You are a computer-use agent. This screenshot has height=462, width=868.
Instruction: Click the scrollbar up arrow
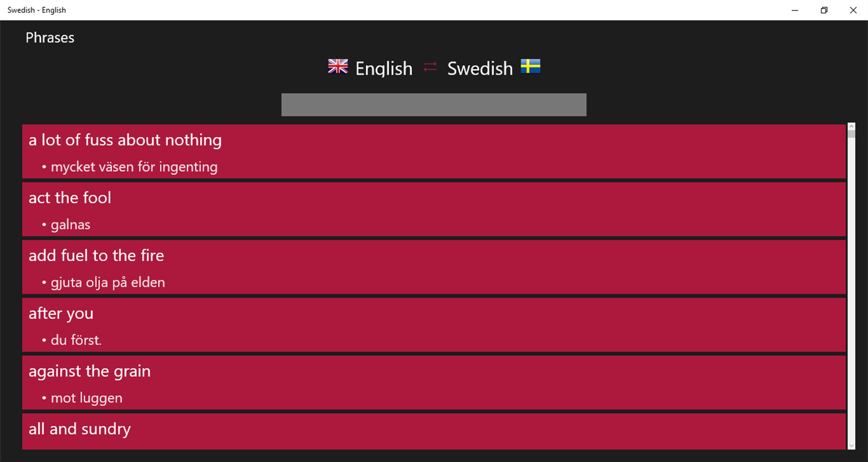point(851,126)
